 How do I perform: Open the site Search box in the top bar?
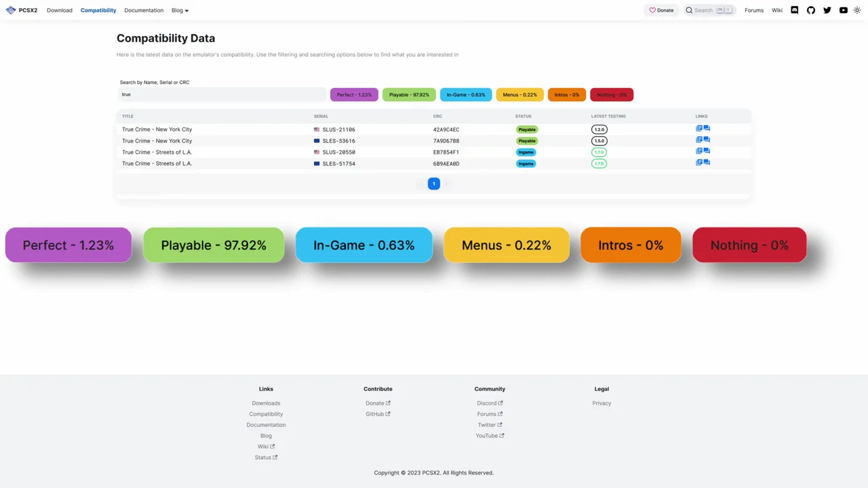click(709, 10)
